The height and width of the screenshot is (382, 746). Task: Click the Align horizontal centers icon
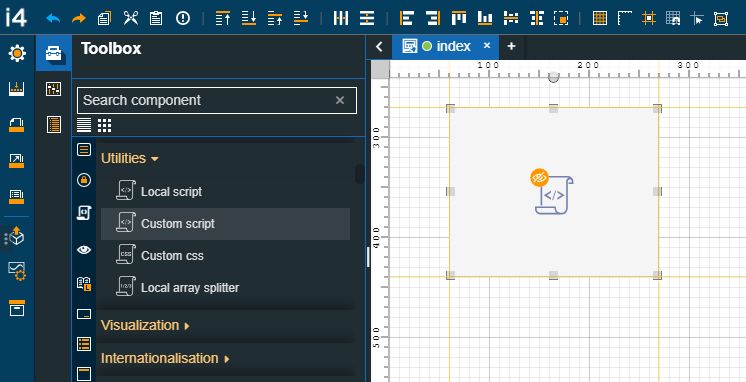(x=511, y=18)
